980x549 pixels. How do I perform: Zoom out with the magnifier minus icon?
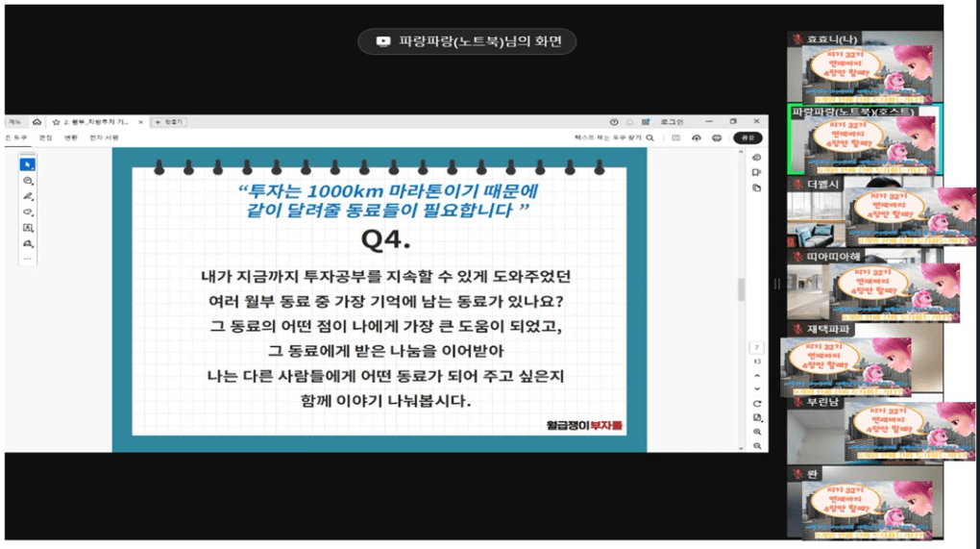757,446
